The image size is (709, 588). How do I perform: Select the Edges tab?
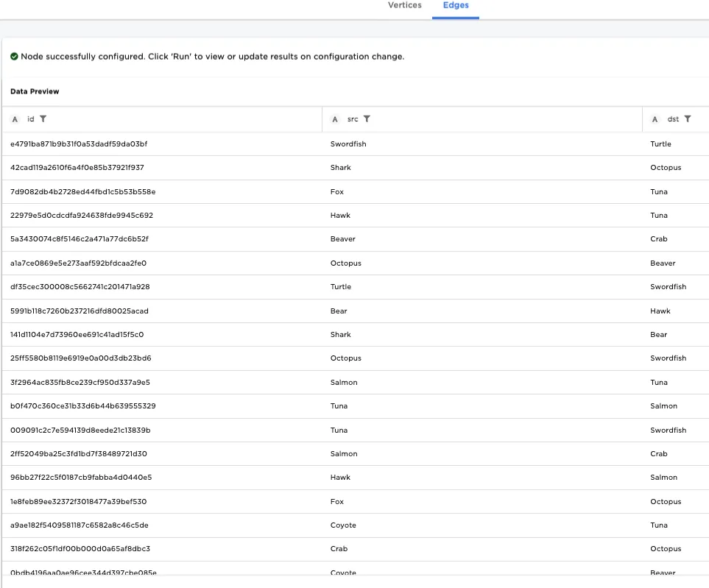pos(456,6)
